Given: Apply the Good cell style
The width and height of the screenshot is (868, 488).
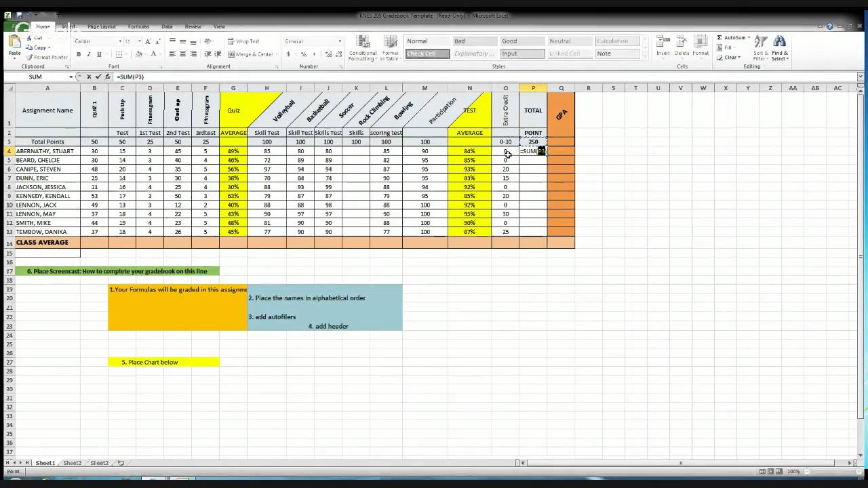Looking at the screenshot, I should pos(522,41).
